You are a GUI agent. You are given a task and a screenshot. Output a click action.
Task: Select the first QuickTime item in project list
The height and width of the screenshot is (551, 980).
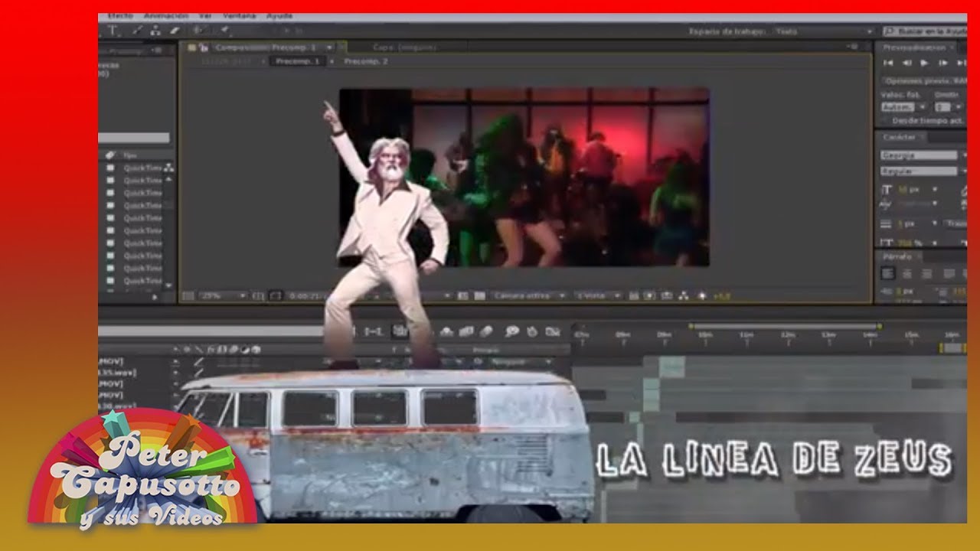click(143, 168)
